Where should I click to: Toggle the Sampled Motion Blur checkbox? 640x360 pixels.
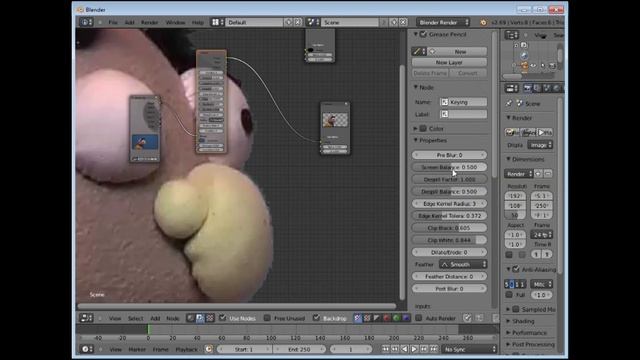pos(516,309)
